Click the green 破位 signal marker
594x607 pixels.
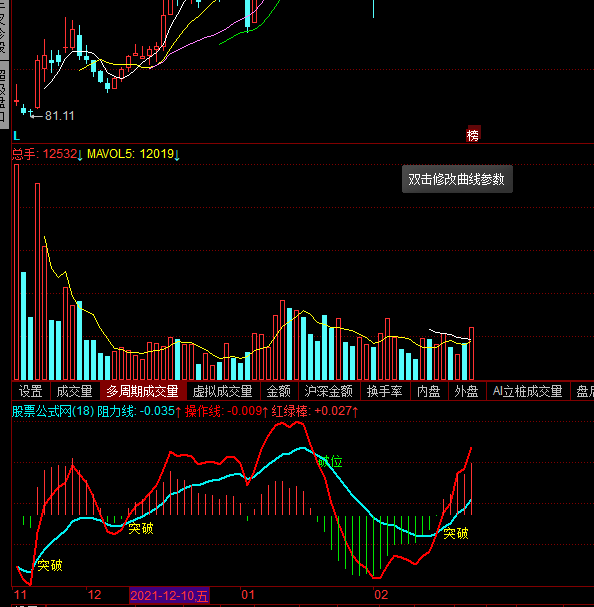click(330, 461)
